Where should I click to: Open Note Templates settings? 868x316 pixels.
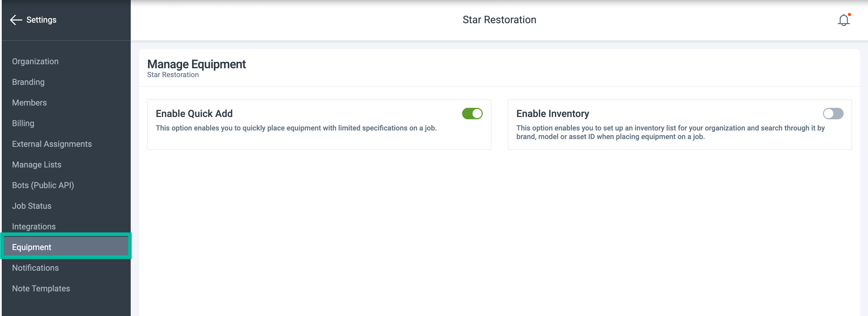pyautogui.click(x=41, y=288)
